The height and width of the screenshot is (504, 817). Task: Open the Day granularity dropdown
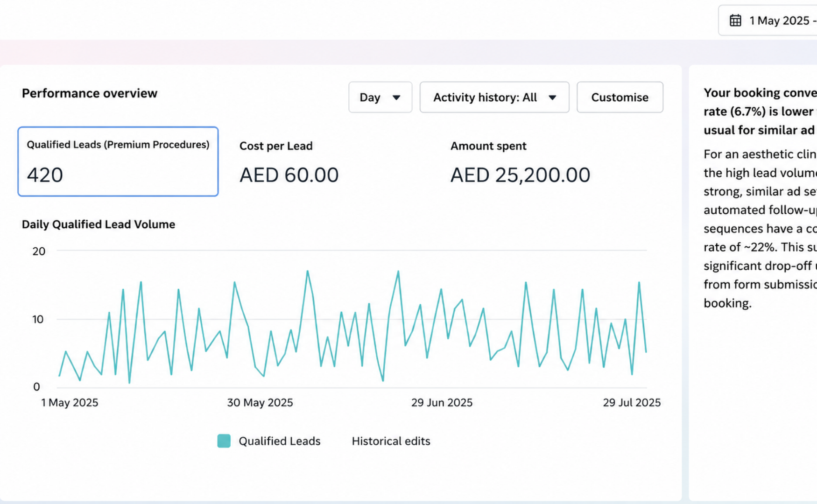[380, 97]
